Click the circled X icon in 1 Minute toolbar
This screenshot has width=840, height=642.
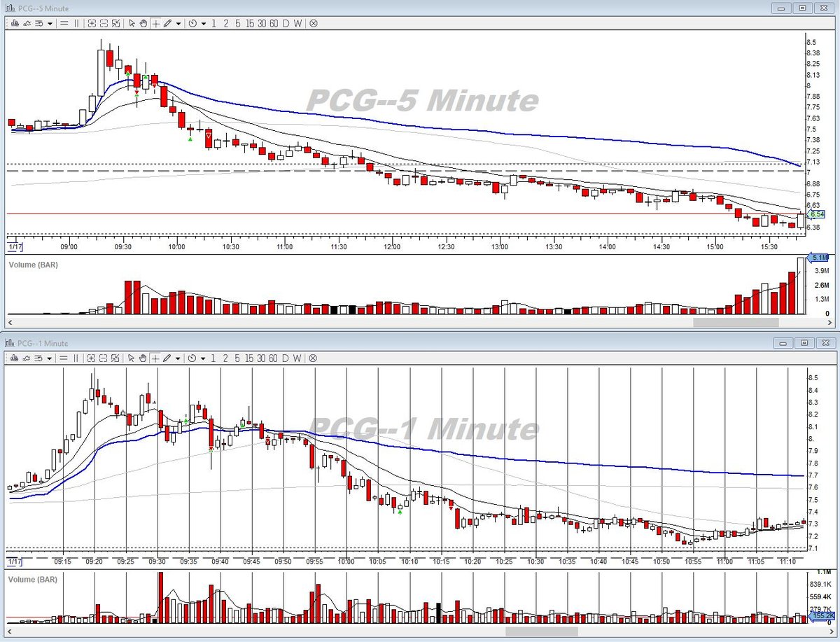[313, 358]
